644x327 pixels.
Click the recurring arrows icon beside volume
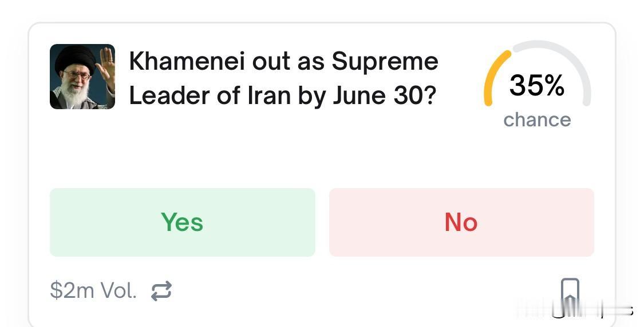pos(161,291)
